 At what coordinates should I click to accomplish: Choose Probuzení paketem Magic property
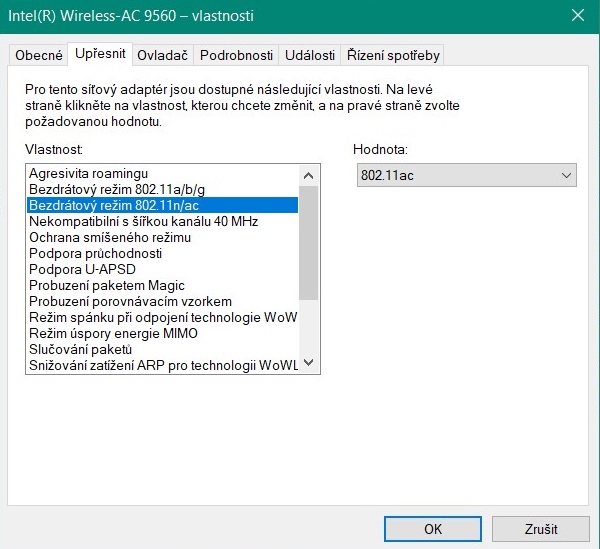107,285
